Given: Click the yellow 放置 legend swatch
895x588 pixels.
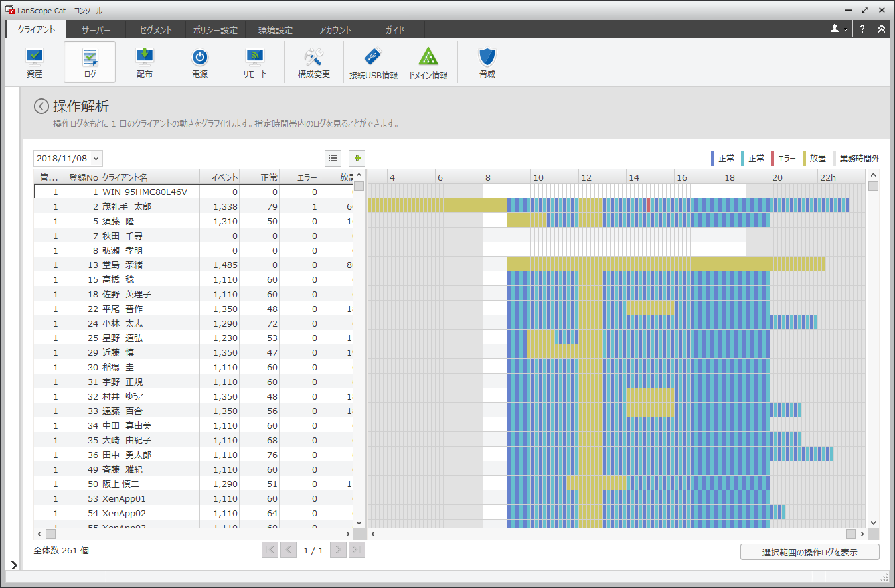Looking at the screenshot, I should (x=805, y=158).
